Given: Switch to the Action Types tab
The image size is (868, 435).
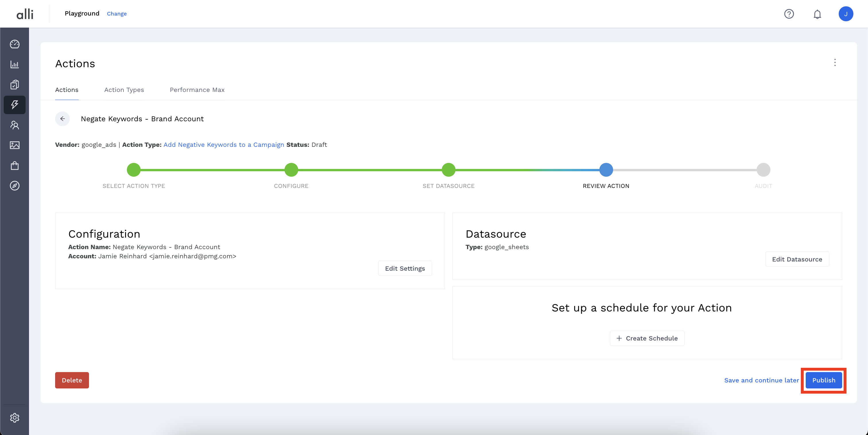Looking at the screenshot, I should click(124, 90).
